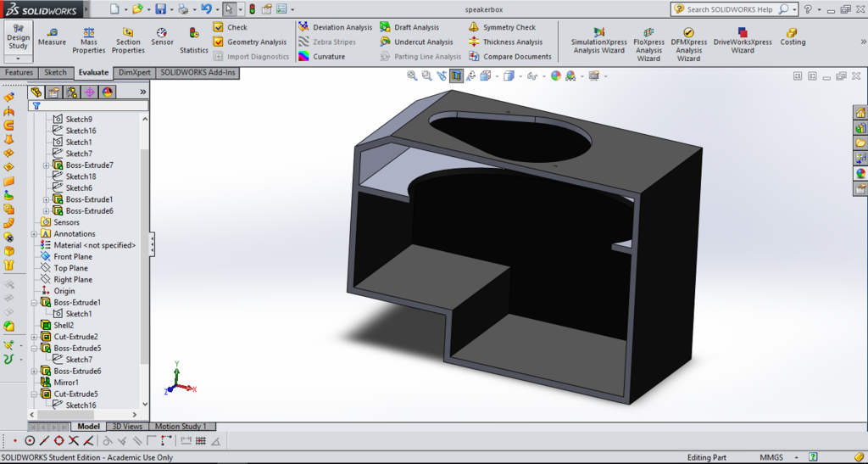Open Section Properties
Image resolution: width=868 pixels, height=464 pixels.
pos(128,41)
